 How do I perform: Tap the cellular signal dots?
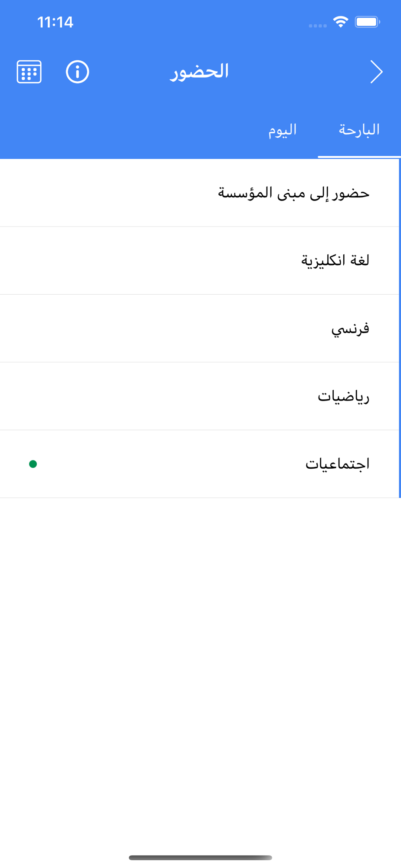318,26
